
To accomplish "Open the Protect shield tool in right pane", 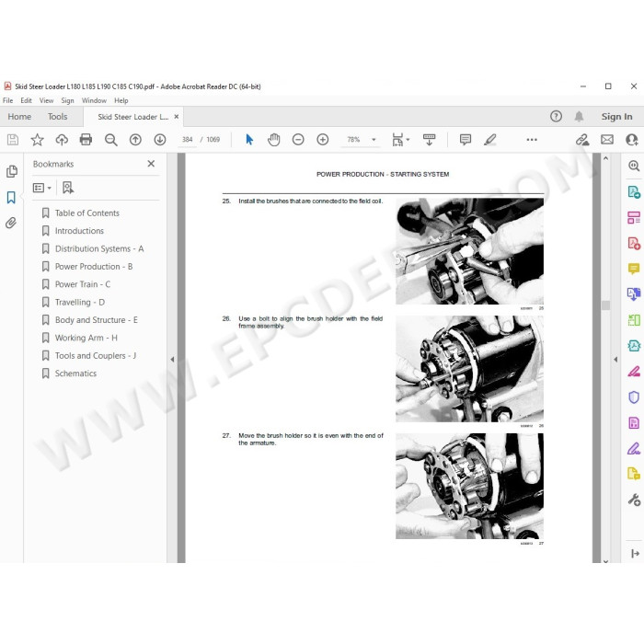I will (x=634, y=397).
